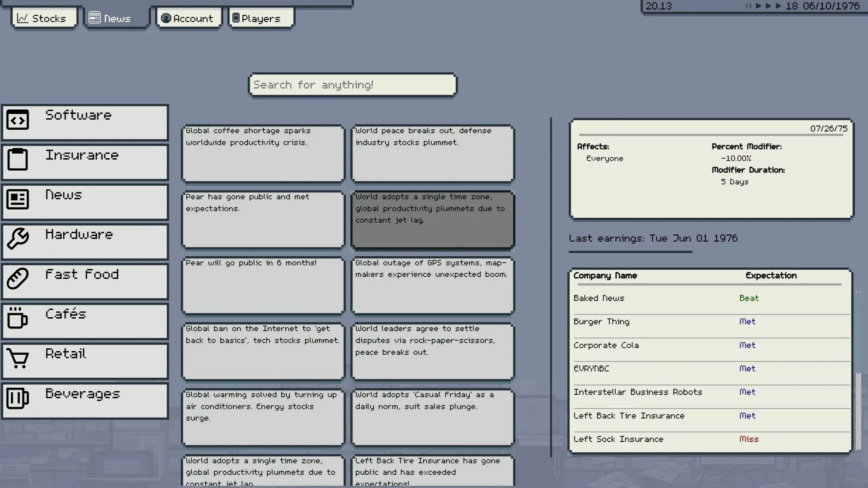Open the global coffee shortage news article
This screenshot has height=488, width=868.
pos(263,154)
